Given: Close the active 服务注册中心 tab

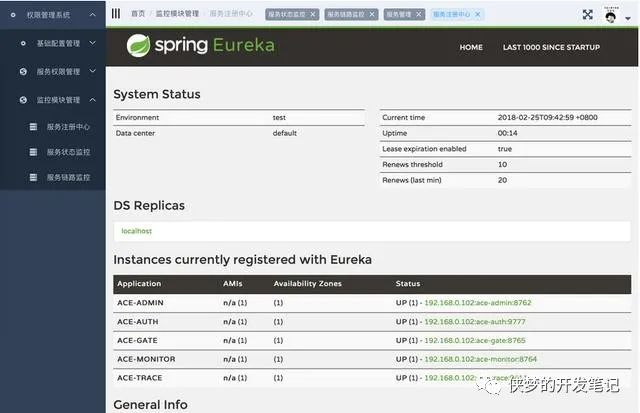Looking at the screenshot, I should 478,14.
